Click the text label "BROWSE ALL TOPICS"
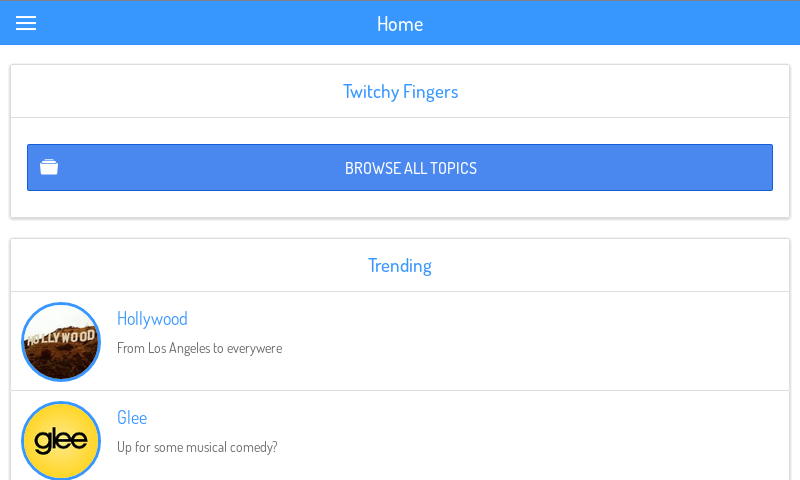 point(411,168)
